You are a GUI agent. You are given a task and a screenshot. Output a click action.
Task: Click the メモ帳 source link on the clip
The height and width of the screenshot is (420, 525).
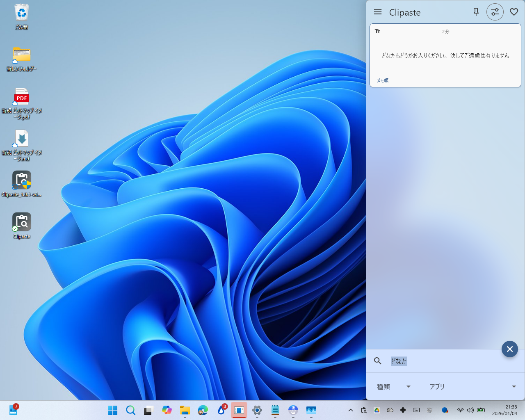pyautogui.click(x=382, y=80)
